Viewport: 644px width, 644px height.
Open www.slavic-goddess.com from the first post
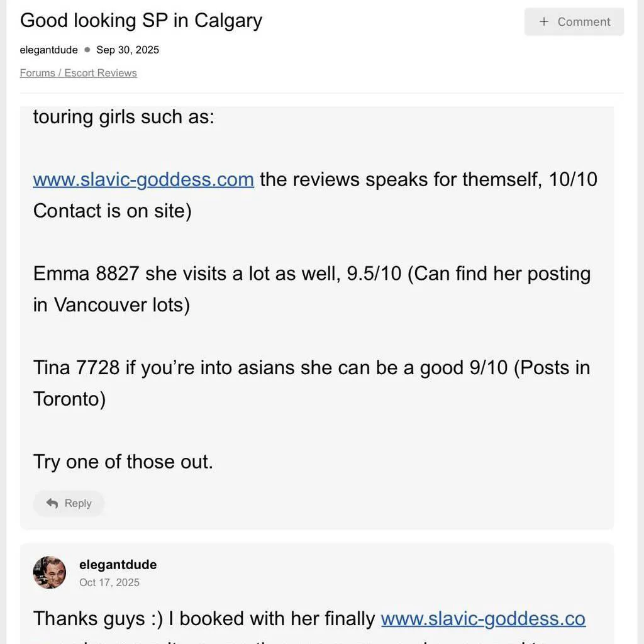click(x=143, y=179)
